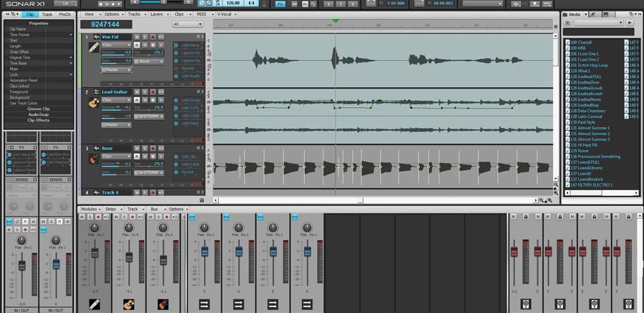This screenshot has height=313, width=644.
Task: Solo the Lead Guitar track
Action: pyautogui.click(x=145, y=92)
